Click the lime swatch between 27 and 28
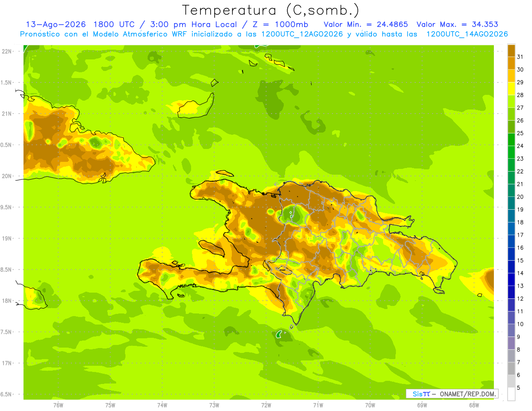This screenshot has height=411, width=532. [511, 101]
